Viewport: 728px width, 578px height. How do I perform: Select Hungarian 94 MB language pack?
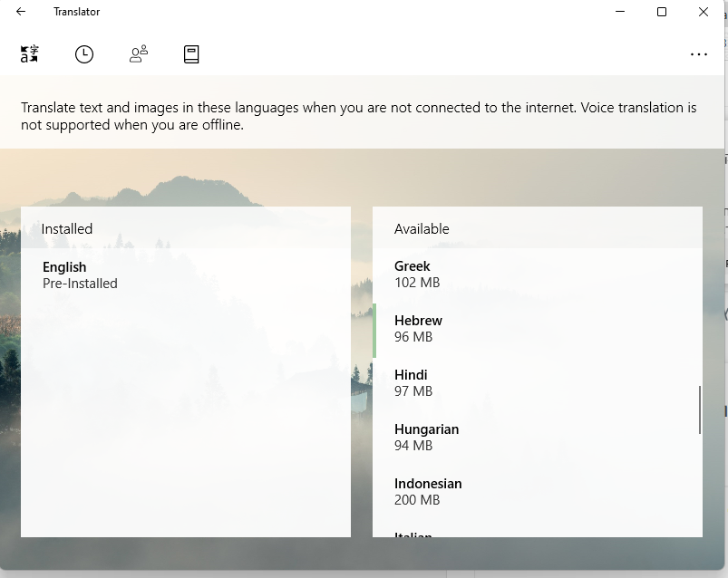[x=538, y=438]
